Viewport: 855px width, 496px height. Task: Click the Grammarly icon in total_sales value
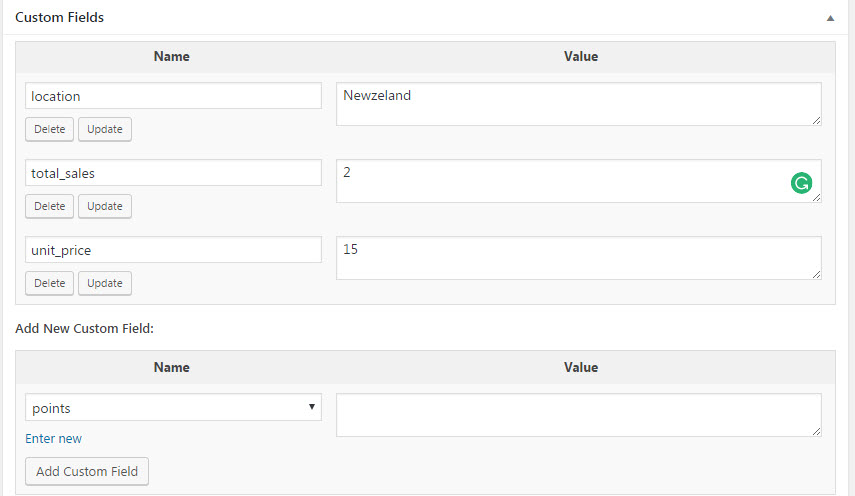(x=801, y=183)
